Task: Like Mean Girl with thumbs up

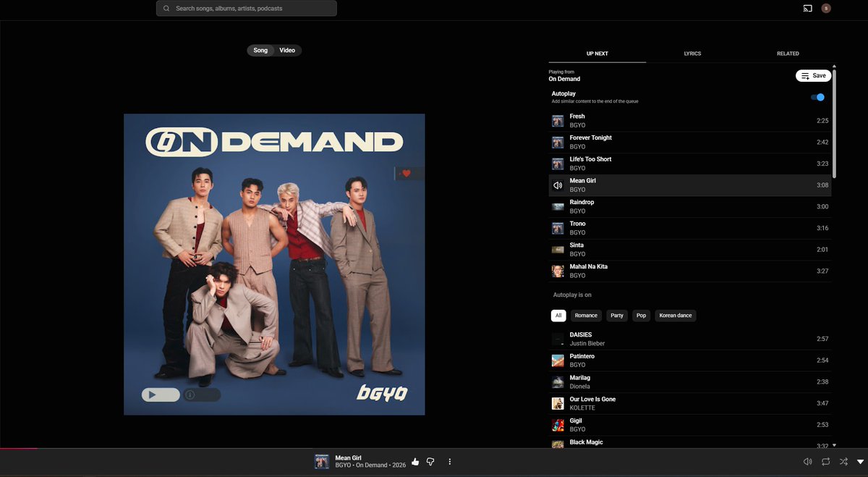Action: (415, 462)
